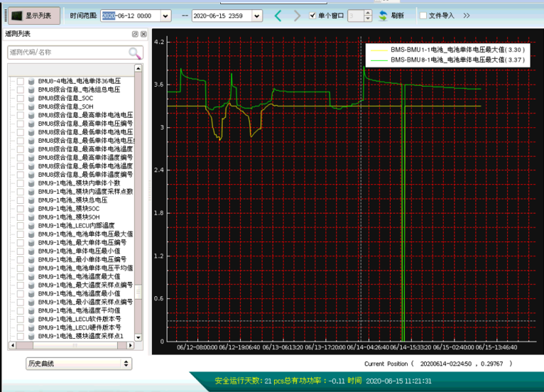This screenshot has width=544, height=392.
Task: Check BMU8综合信息_SOC checkbox
Action: click(21, 98)
